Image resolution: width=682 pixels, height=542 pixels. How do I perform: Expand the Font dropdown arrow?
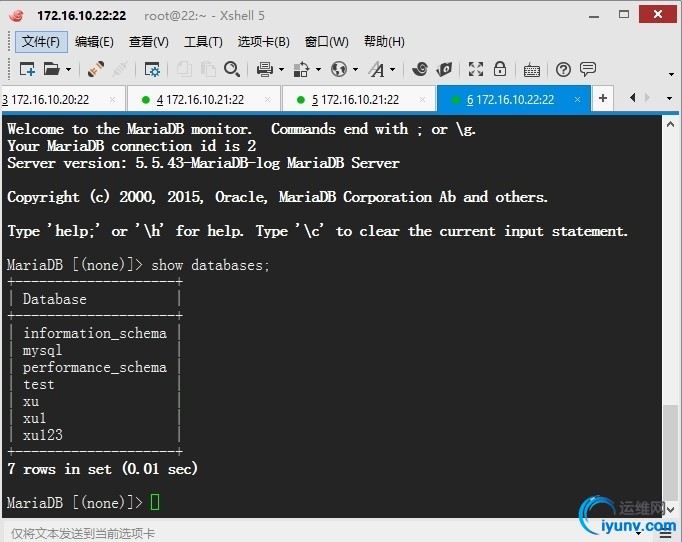click(x=393, y=70)
